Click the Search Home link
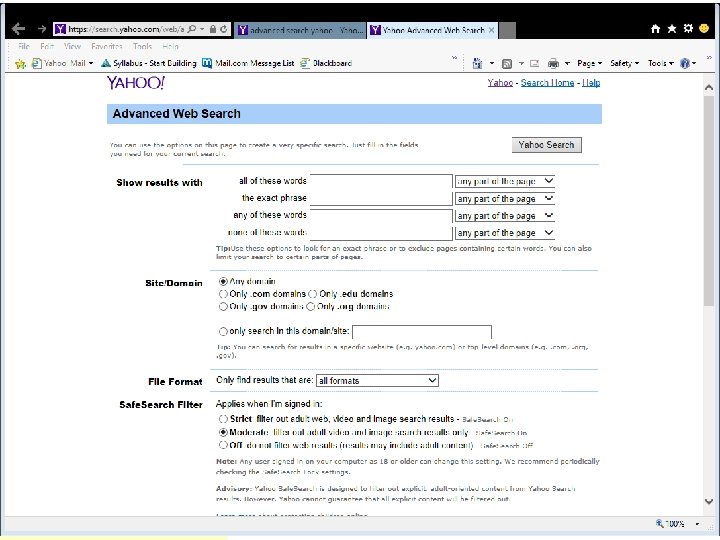Screen dimensions: 720x540 tap(547, 83)
